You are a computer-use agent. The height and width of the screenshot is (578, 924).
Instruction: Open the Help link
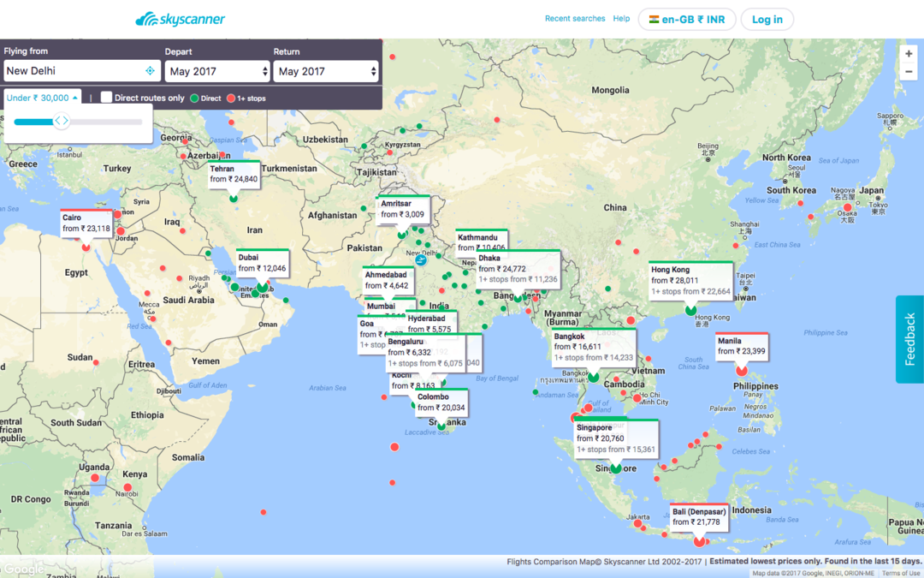621,19
